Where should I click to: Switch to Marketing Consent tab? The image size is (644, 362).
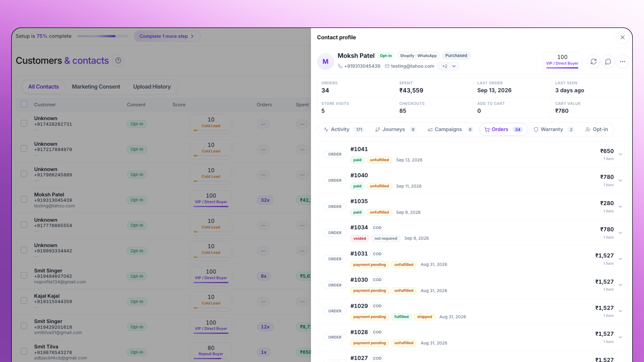tap(96, 87)
